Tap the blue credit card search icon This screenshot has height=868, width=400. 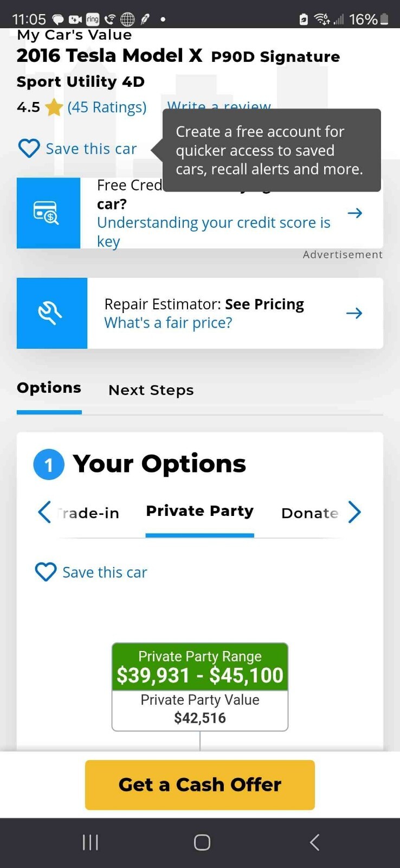48,213
